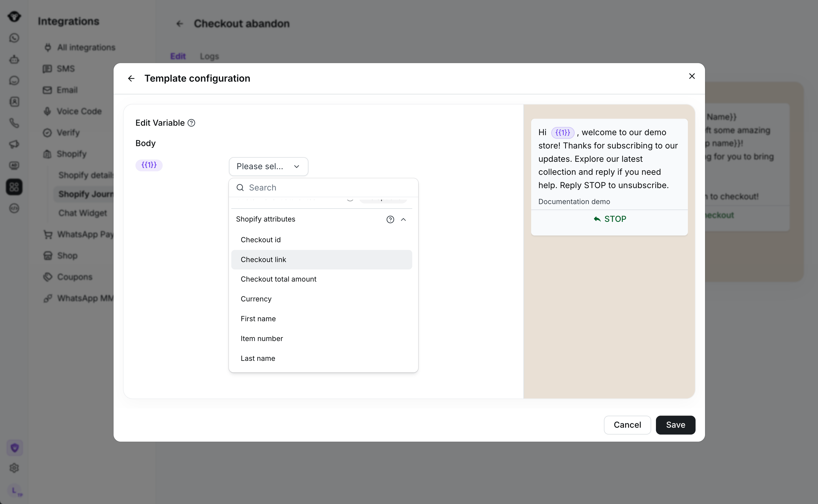Open Edit Variable help tooltip icon
The width and height of the screenshot is (818, 504).
191,123
